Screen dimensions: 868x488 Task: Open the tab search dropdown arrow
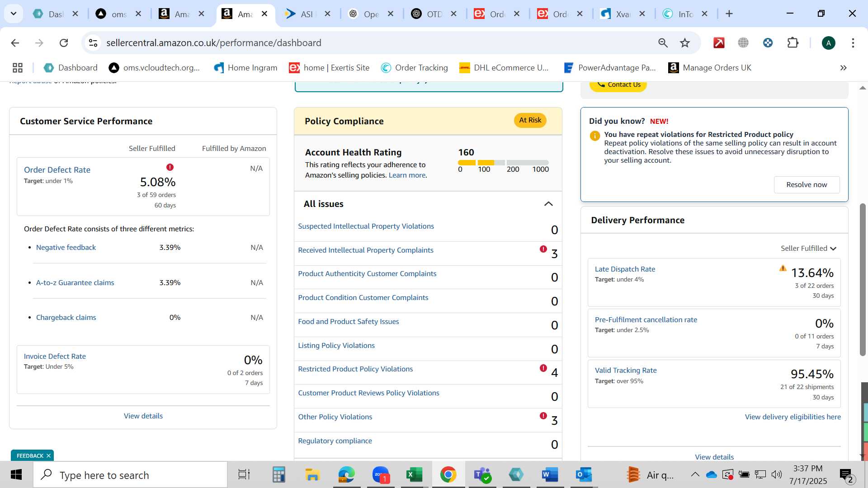[14, 14]
